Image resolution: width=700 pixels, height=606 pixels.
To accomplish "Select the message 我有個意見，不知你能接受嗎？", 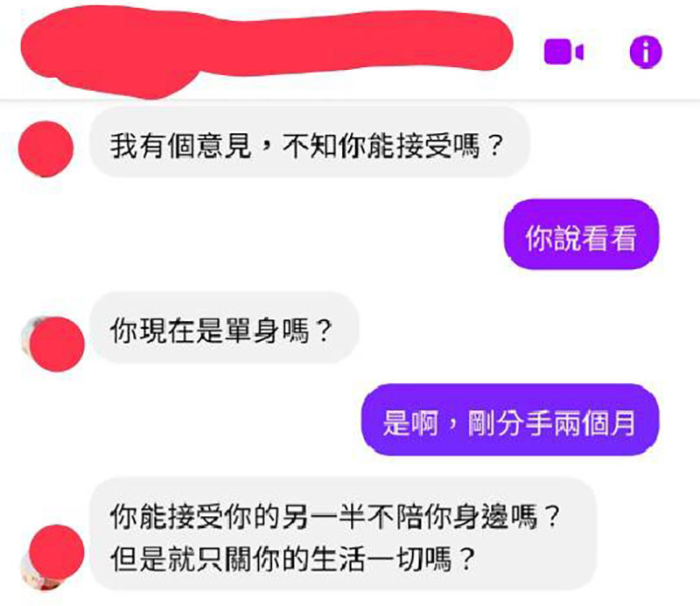I will coord(310,146).
